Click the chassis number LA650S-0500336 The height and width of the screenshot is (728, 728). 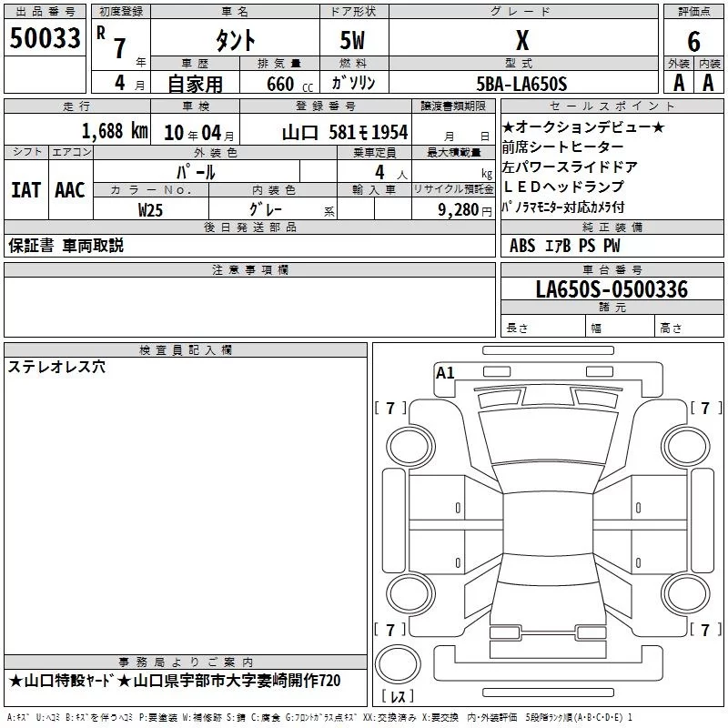(612, 290)
